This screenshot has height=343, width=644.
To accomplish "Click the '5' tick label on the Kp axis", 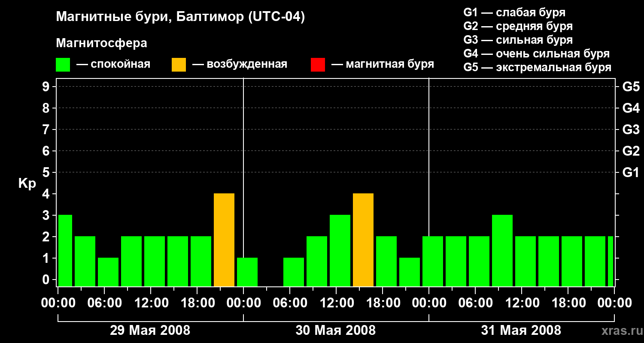I will tap(47, 172).
